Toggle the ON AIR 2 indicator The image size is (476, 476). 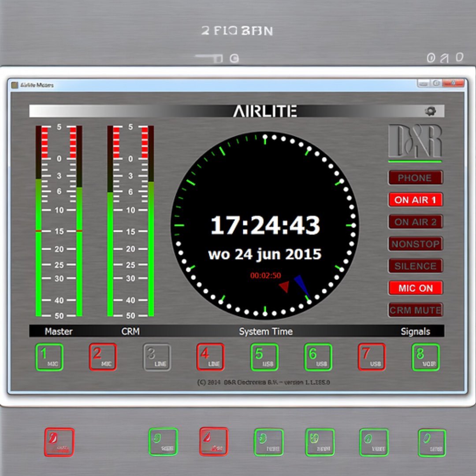pos(415,222)
